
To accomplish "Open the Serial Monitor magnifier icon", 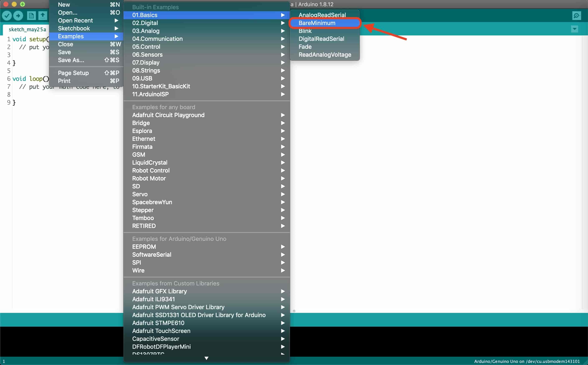I will coord(576,16).
